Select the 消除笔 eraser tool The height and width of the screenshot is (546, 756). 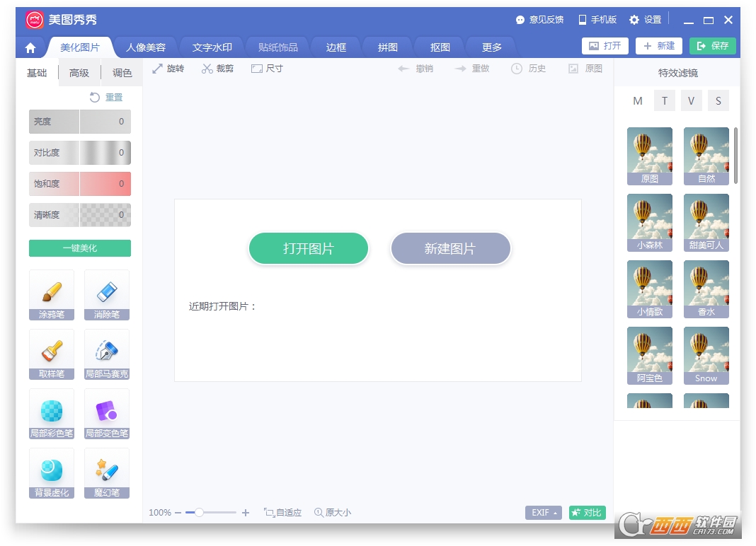coord(107,294)
